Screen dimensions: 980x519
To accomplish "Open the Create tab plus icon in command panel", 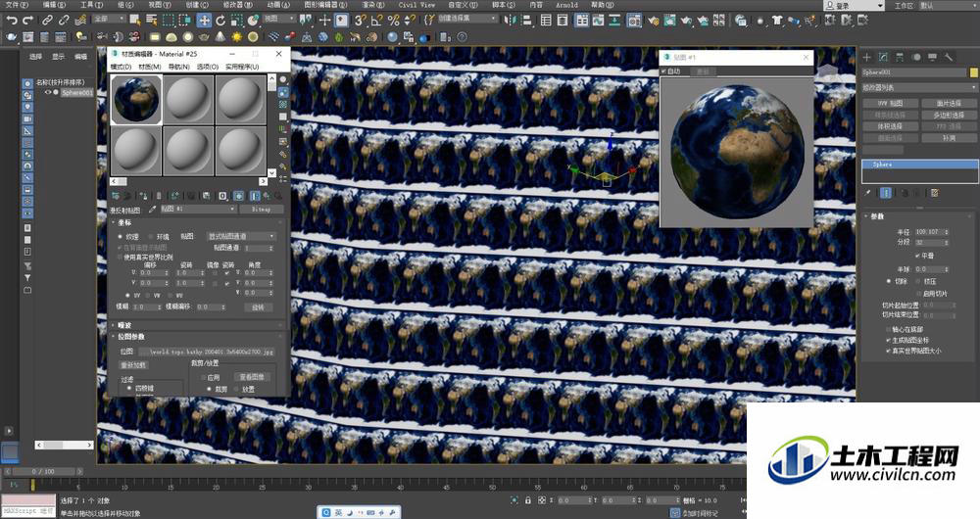I will point(867,57).
